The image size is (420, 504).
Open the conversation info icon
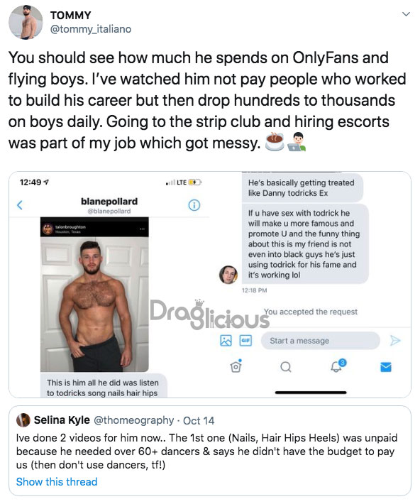tap(194, 204)
